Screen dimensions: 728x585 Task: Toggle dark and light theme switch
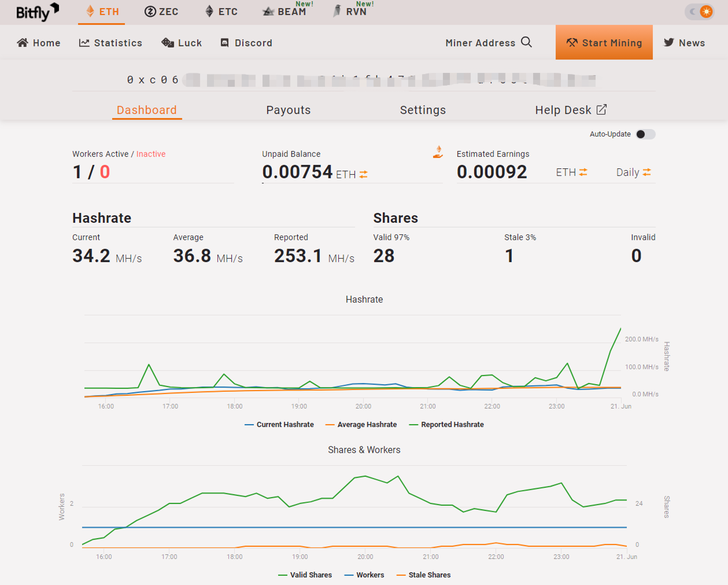coord(700,12)
